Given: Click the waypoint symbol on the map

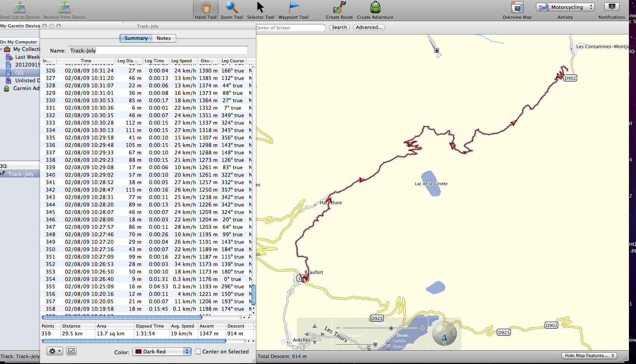Looking at the screenshot, I should [x=437, y=51].
